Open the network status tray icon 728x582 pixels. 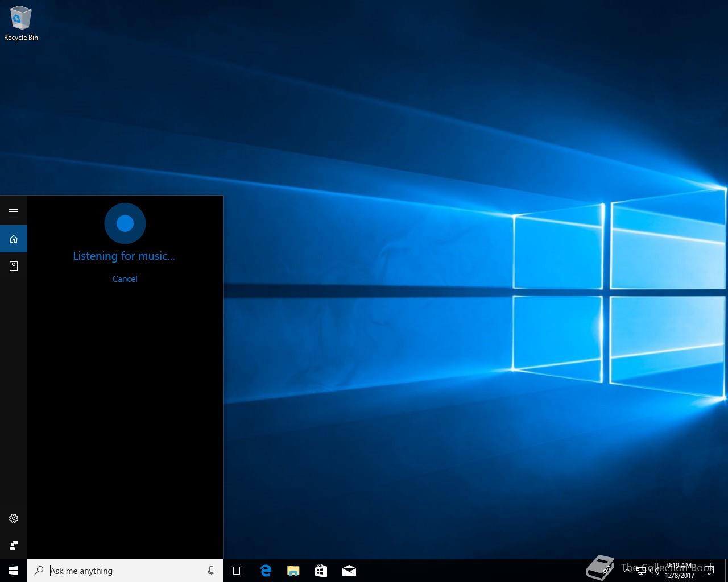tap(641, 571)
